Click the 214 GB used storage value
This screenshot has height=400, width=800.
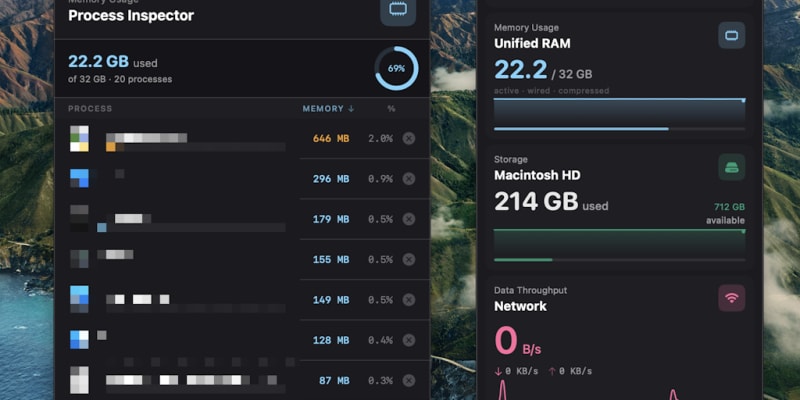tap(551, 202)
